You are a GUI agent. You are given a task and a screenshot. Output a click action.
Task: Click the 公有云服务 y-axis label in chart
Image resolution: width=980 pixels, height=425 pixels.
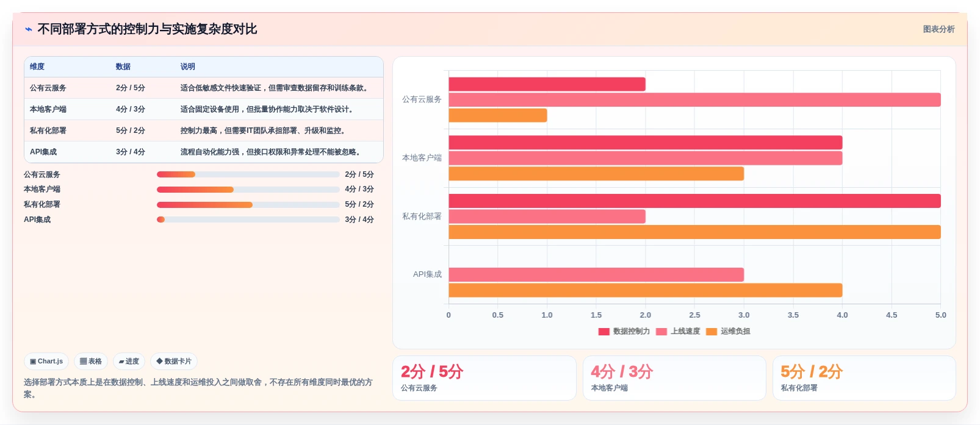point(422,99)
